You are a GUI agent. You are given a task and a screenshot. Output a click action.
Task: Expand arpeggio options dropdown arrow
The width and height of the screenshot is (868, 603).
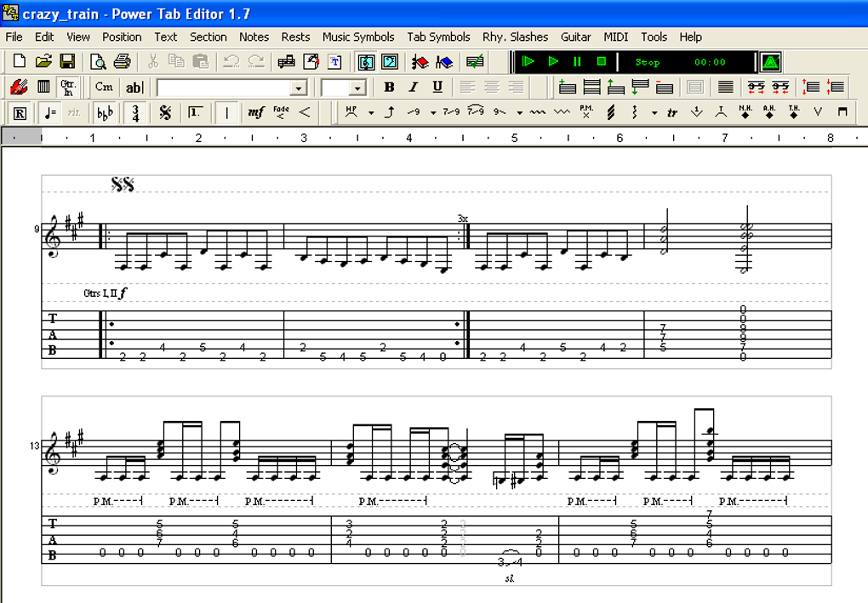click(x=654, y=113)
